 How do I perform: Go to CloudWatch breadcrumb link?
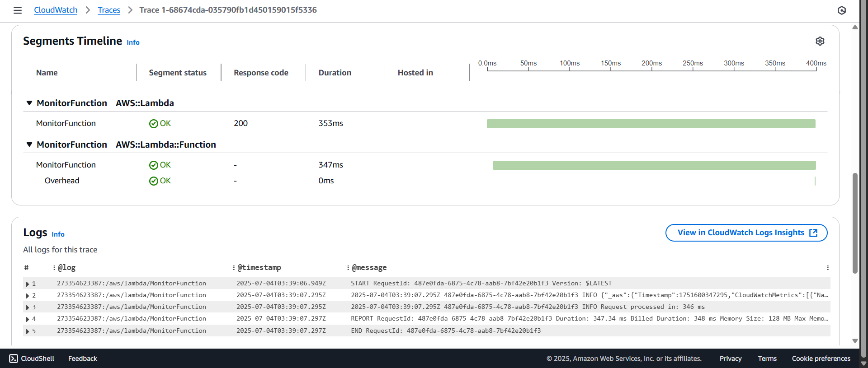(56, 10)
